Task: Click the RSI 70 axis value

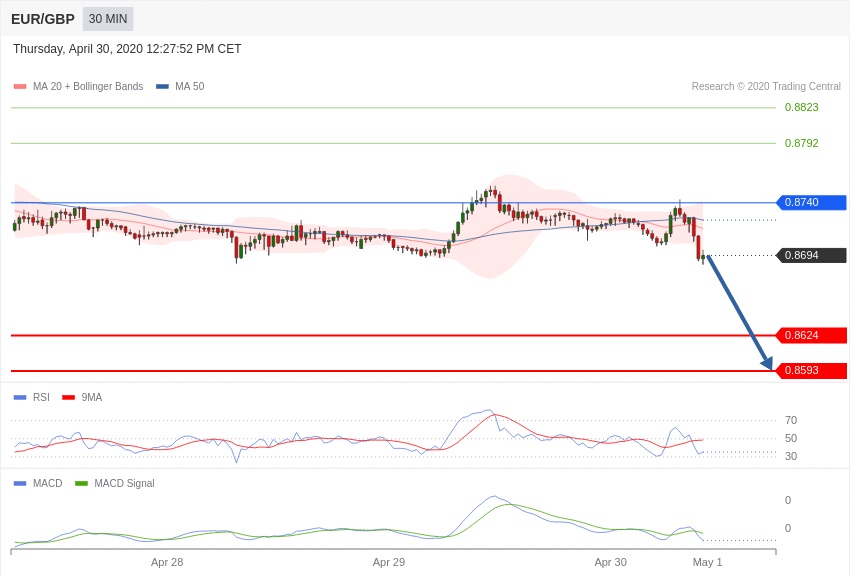Action: (791, 420)
